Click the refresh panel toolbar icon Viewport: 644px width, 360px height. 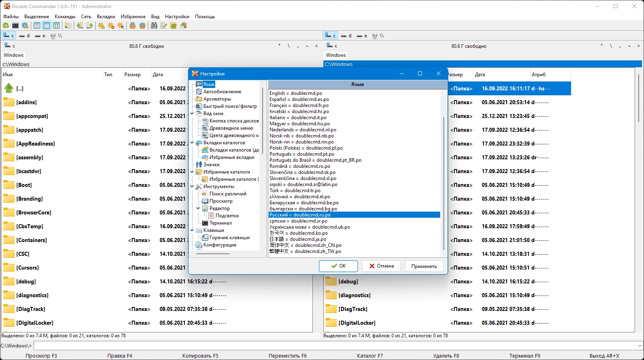click(x=6, y=26)
